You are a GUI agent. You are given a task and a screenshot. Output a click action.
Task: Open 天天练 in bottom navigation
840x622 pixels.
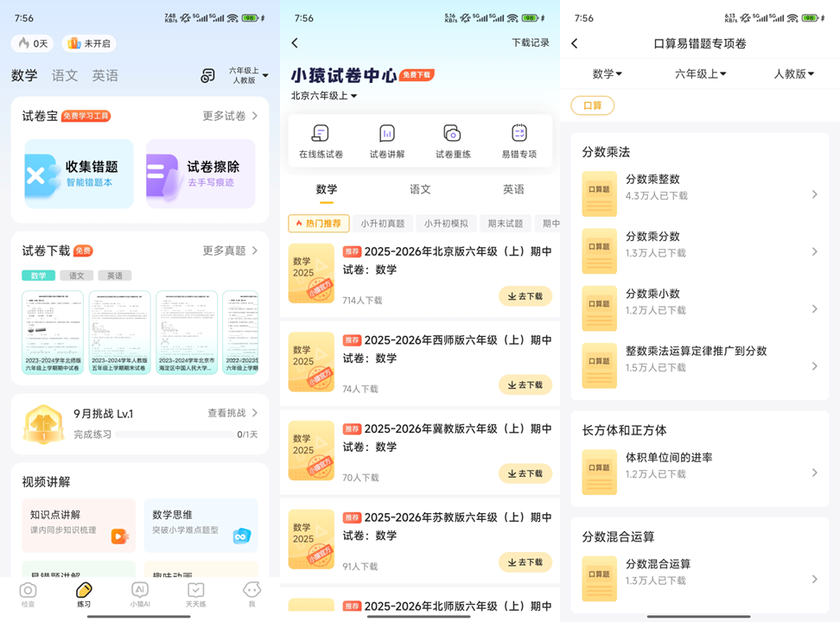[x=196, y=593]
